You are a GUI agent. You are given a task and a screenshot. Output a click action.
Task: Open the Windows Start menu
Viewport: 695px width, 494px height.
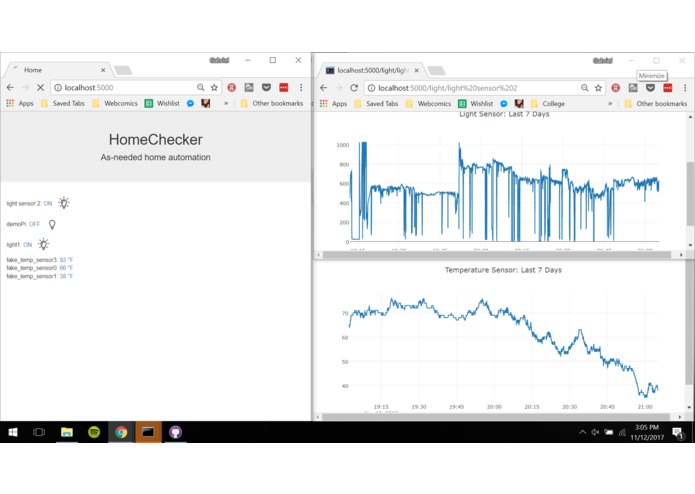[x=13, y=432]
